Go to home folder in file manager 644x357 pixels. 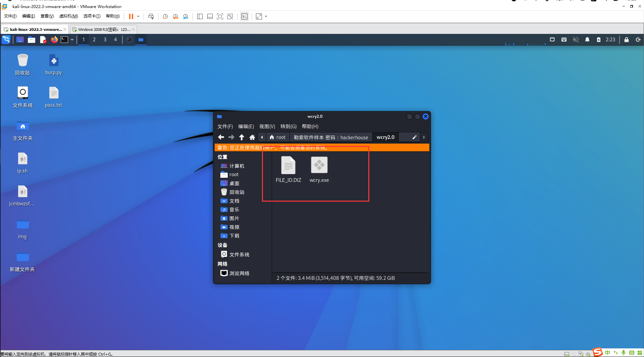pyautogui.click(x=252, y=137)
